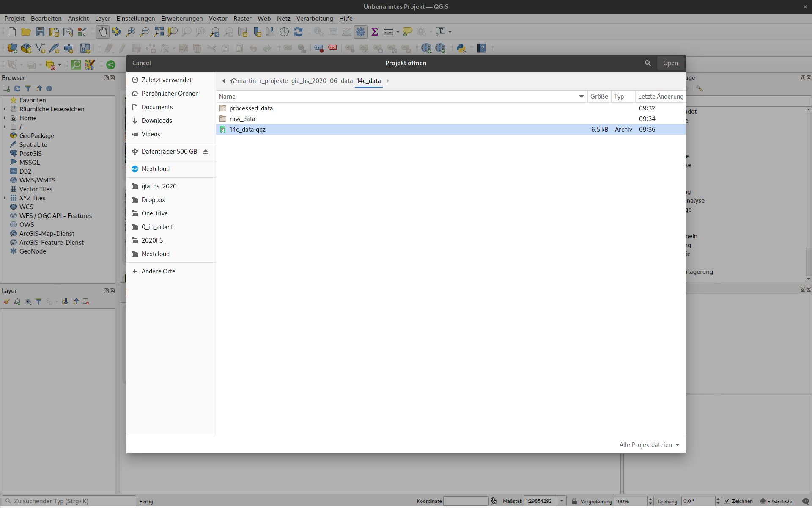812x508 pixels.
Task: Click the Zoom In magnifier tool
Action: [x=131, y=32]
